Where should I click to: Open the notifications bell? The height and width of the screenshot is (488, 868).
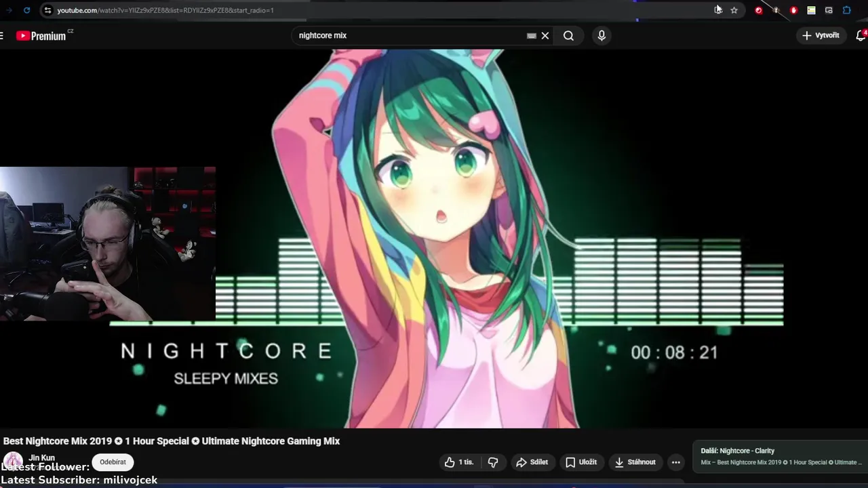click(861, 35)
